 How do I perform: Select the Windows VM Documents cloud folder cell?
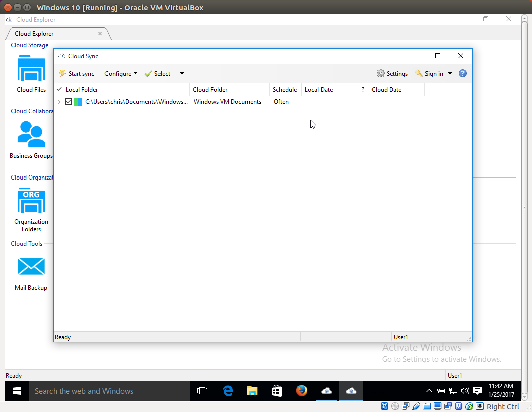tap(228, 102)
